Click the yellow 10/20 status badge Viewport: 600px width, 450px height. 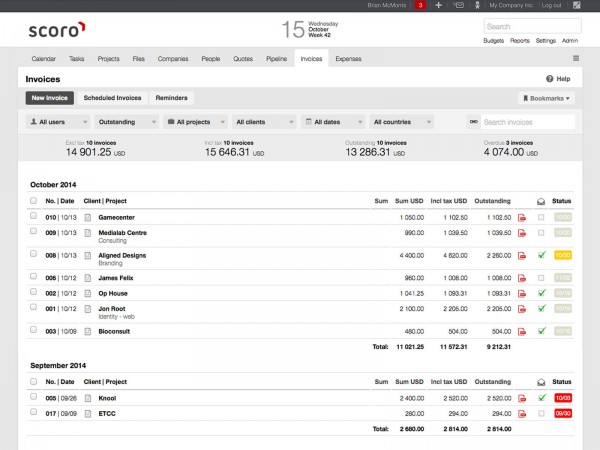tap(562, 255)
